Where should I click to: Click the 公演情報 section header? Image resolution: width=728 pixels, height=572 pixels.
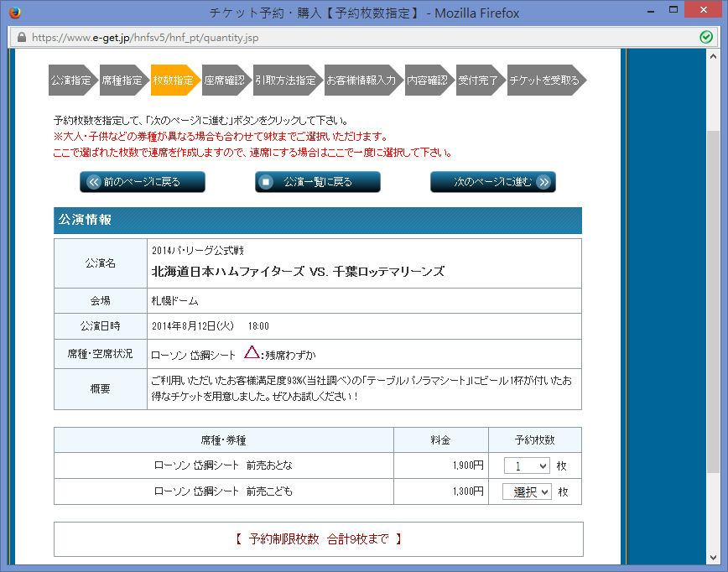[x=318, y=220]
